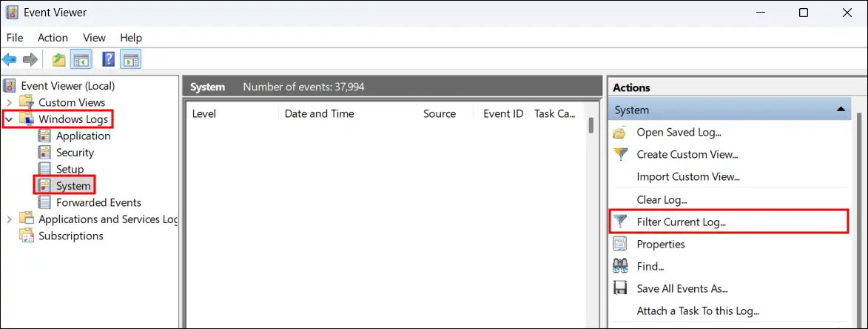Click the Create Custom View funnel icon
The image size is (868, 329).
(621, 155)
